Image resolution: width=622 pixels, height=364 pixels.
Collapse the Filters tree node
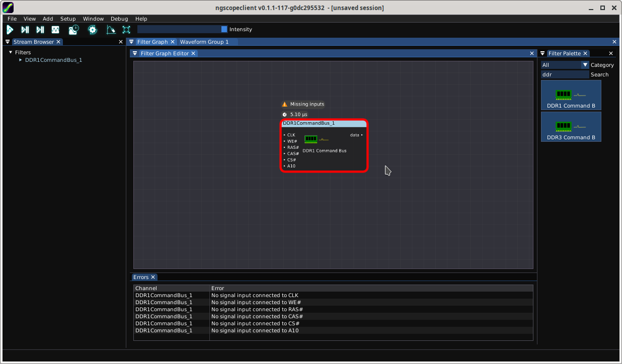point(11,52)
